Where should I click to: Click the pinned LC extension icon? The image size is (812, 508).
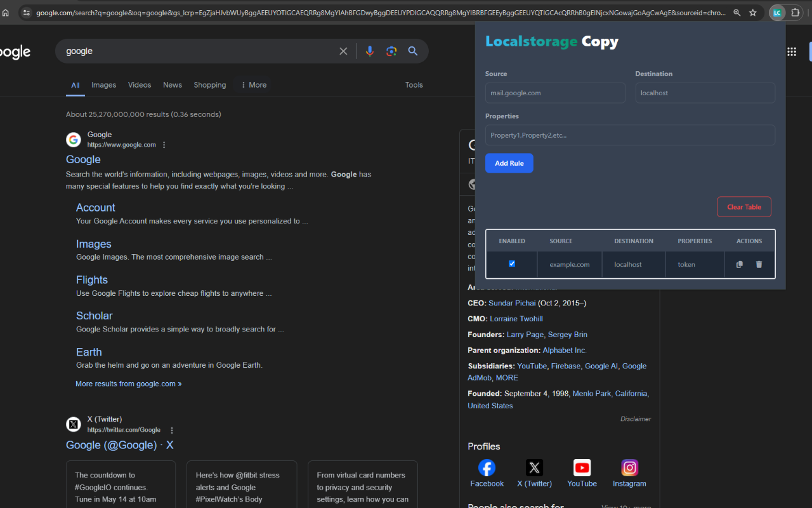point(776,12)
